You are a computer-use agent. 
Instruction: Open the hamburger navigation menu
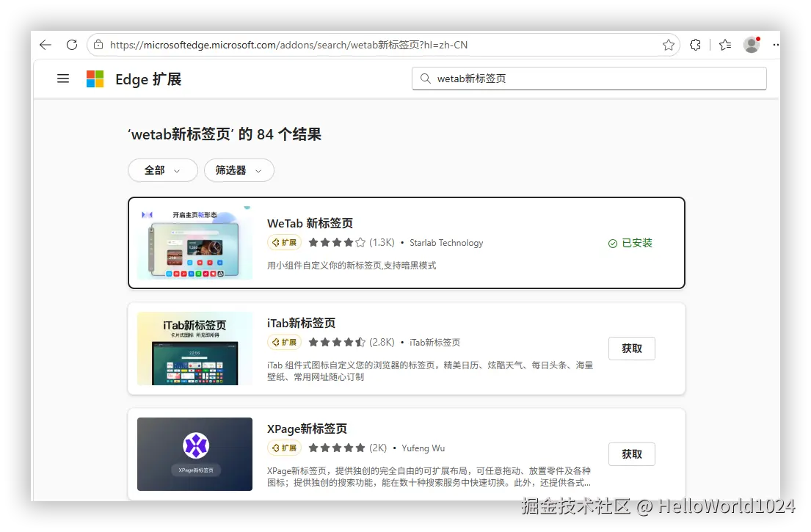point(63,79)
